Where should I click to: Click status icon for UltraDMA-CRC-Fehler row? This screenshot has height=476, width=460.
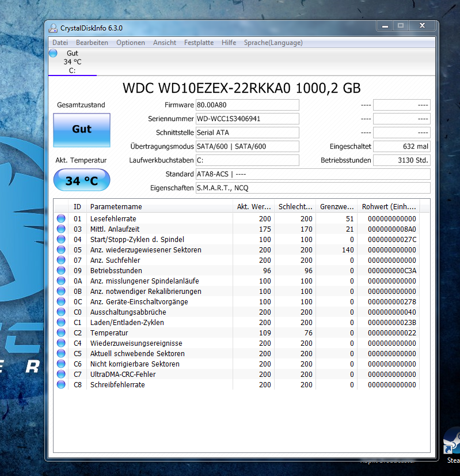[61, 374]
